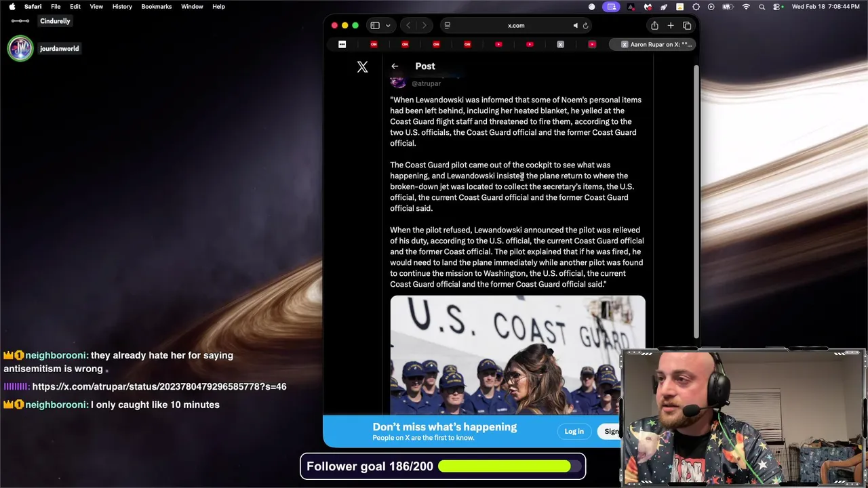The height and width of the screenshot is (488, 868).
Task: Open the Help menu
Action: point(218,7)
